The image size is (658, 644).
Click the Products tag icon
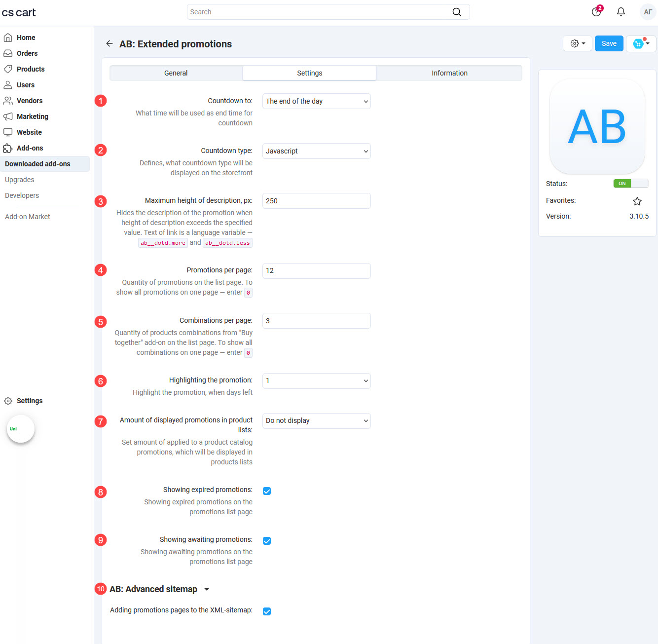8,69
